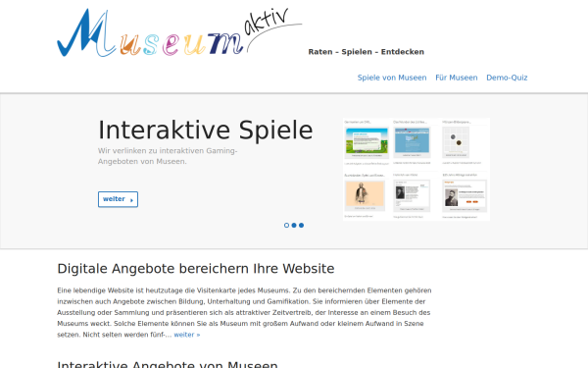Image resolution: width=588 pixels, height=368 pixels.
Task: Click the Interaktive Spiele slide heading
Action: (206, 131)
